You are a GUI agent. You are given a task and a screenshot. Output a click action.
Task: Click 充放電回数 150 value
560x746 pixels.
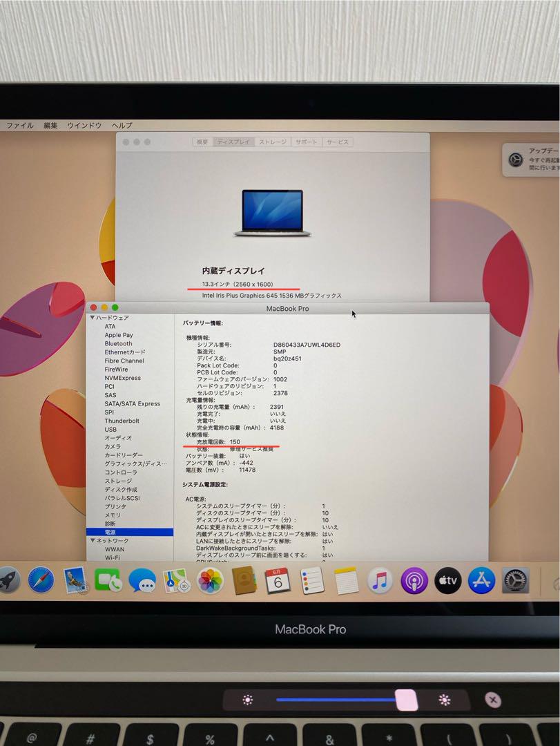tap(235, 441)
